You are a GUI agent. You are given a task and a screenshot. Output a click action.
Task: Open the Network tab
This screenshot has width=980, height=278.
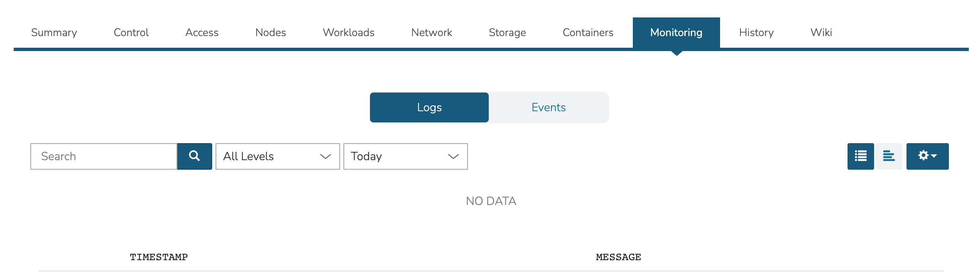coord(431,32)
